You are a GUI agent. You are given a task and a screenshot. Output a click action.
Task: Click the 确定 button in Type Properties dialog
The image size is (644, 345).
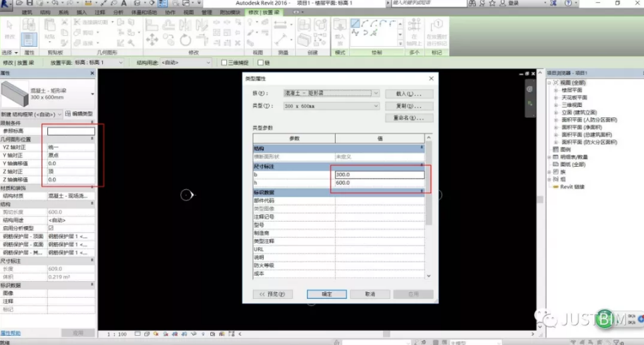(327, 294)
